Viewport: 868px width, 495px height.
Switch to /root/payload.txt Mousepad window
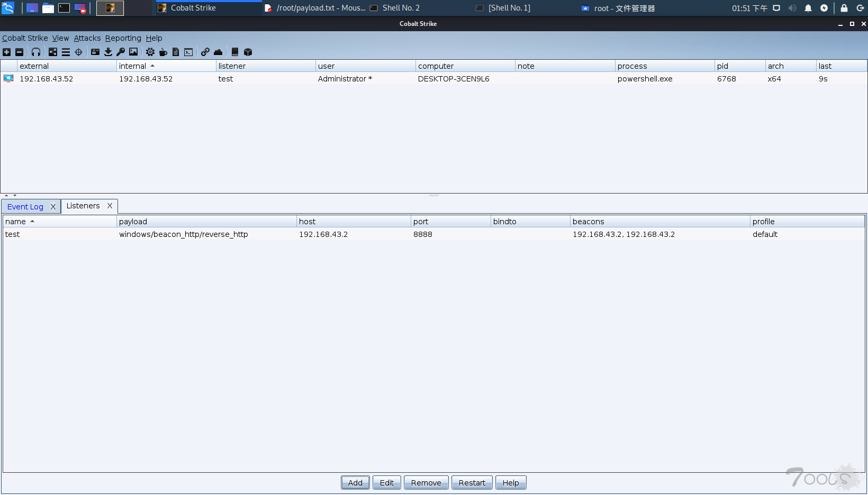click(x=315, y=8)
